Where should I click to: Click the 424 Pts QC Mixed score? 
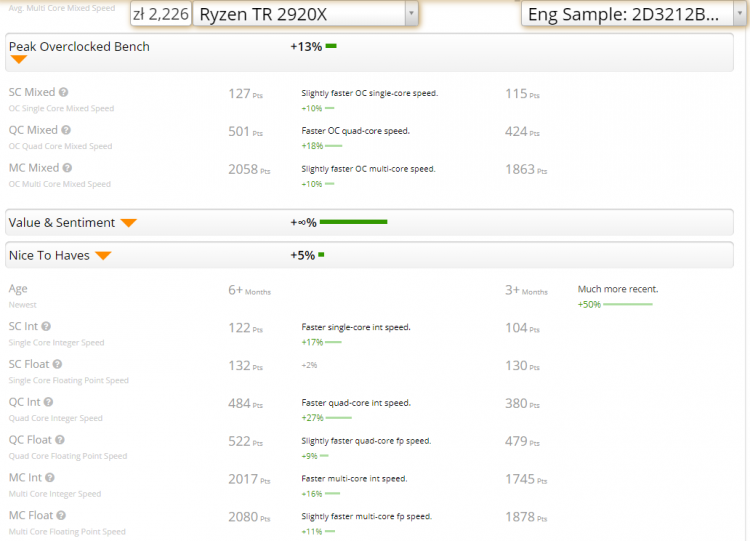tap(522, 132)
